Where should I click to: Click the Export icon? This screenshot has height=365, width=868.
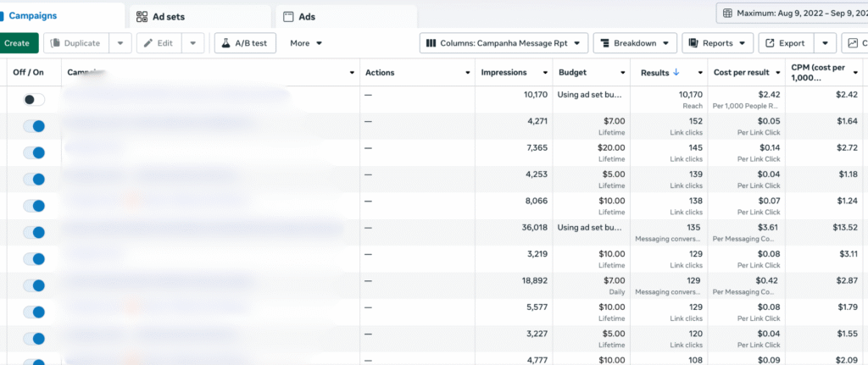coord(770,43)
